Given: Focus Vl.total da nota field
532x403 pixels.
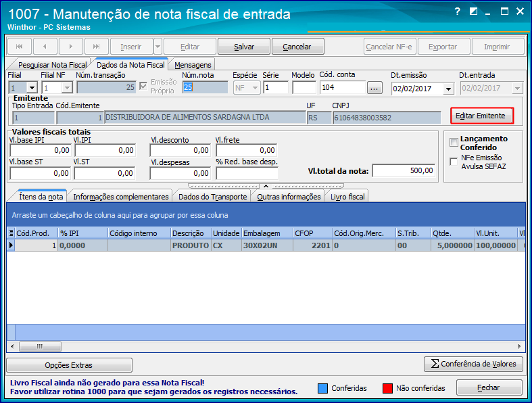Looking at the screenshot, I should 404,170.
